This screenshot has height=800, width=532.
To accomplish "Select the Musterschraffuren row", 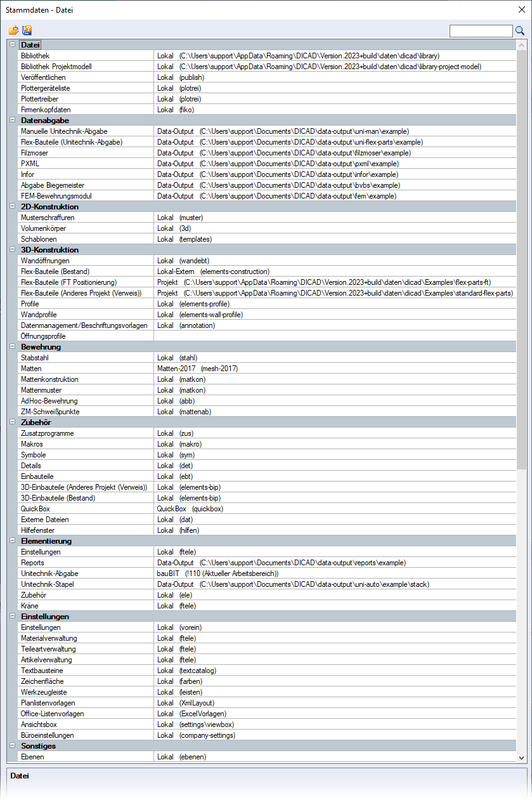I will [267, 218].
